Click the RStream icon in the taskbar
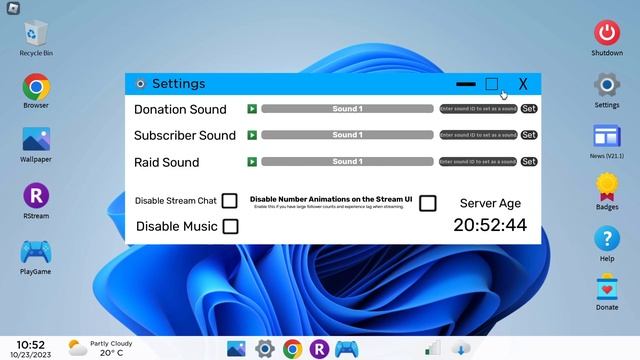640x360 pixels. (x=319, y=349)
